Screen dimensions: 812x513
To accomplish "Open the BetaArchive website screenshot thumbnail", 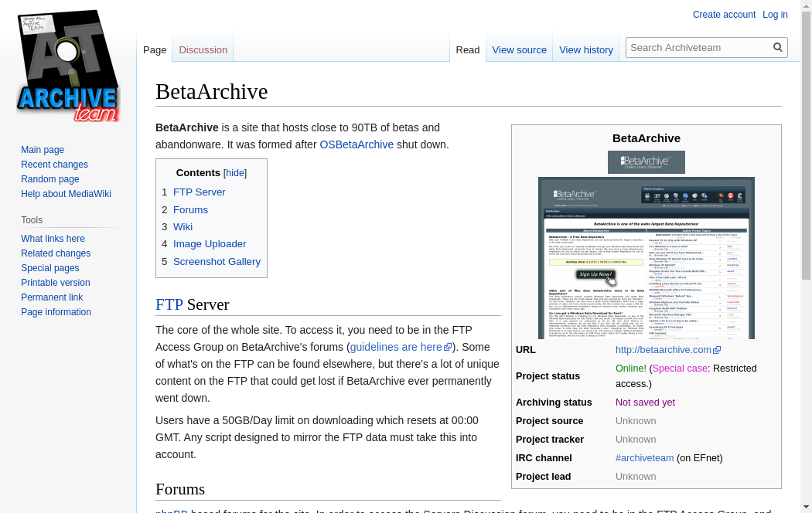I will pos(646,258).
